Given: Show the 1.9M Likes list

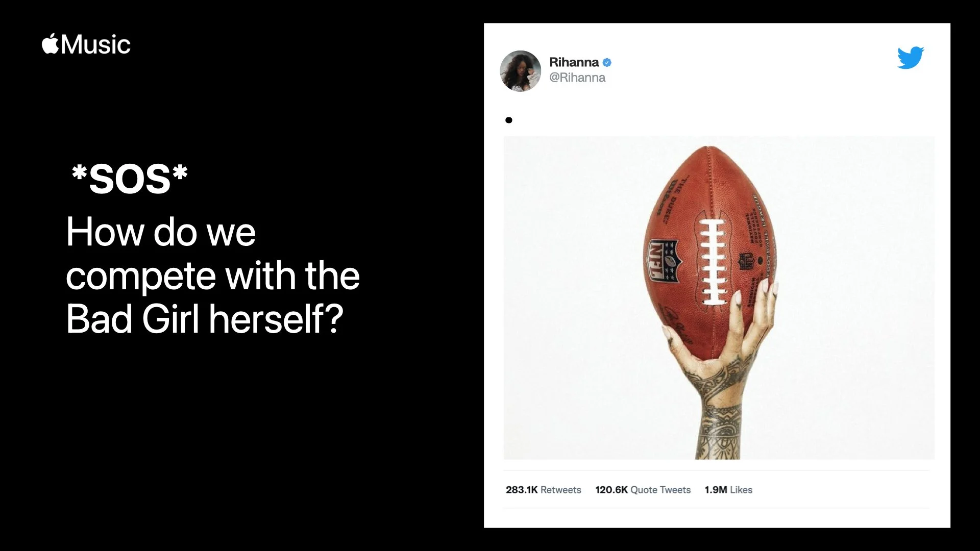Looking at the screenshot, I should point(728,490).
